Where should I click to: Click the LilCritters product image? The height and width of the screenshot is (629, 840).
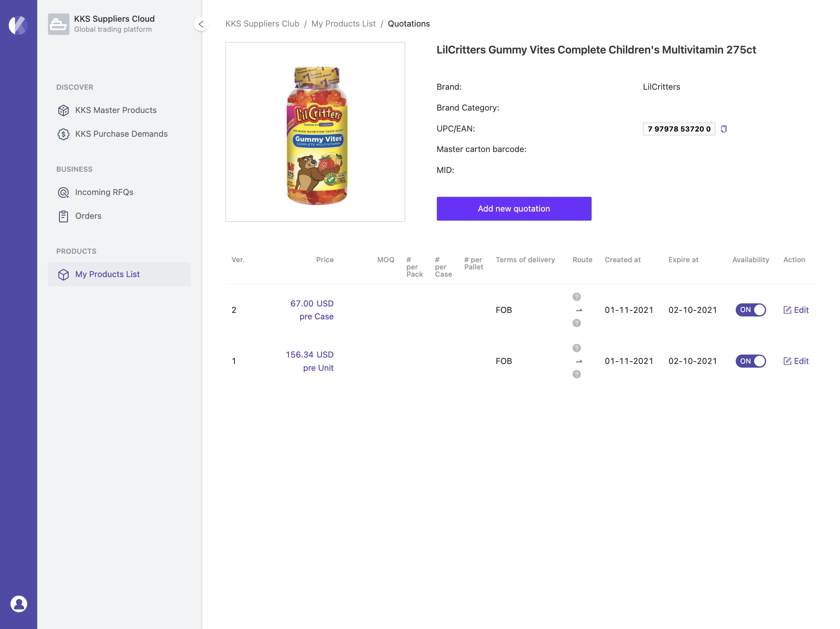(315, 132)
